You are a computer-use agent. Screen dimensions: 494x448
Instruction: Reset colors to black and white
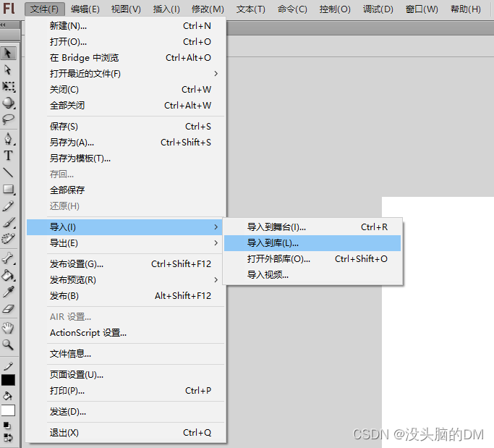pyautogui.click(x=7, y=426)
